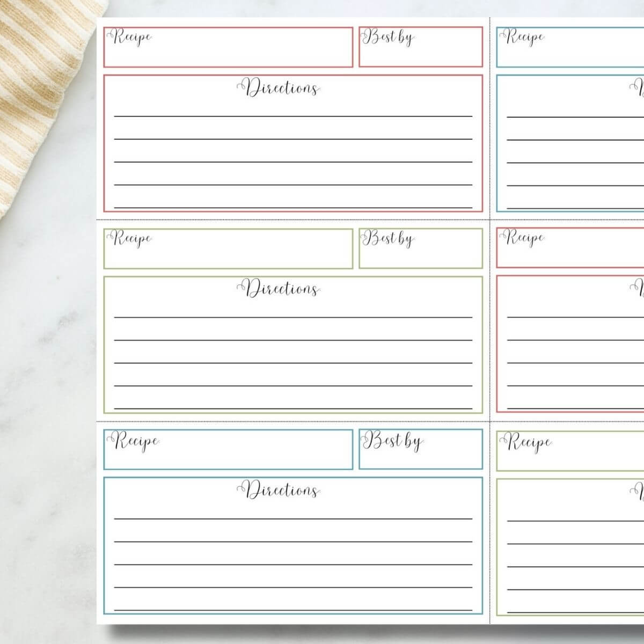644x644 pixels.
Task: Click first writing line in blue Directions box
Action: tap(293, 518)
